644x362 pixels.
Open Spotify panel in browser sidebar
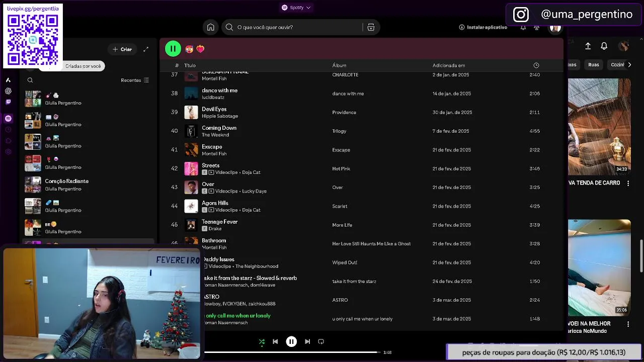(8, 119)
